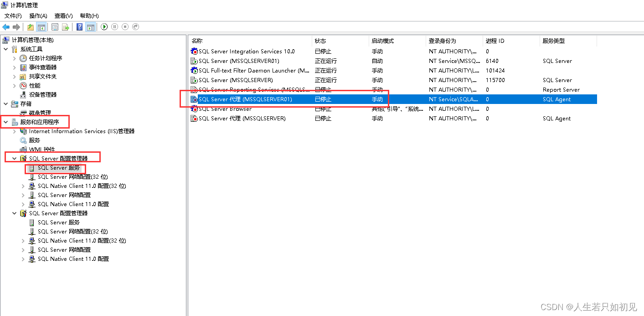Select SQL Server 代理 (MSSQLSERVER01) row
Screen dimensions: 644x316
(393, 99)
